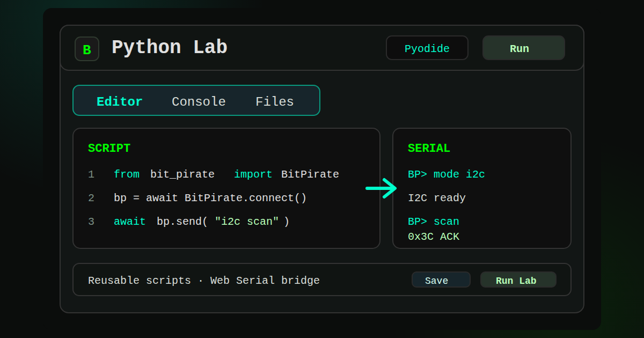The image size is (644, 338).
Task: Select line number 2 in the script
Action: (x=91, y=198)
